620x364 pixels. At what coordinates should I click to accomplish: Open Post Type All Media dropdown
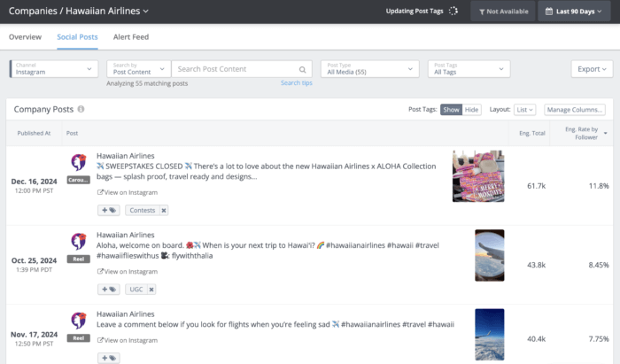(369, 69)
